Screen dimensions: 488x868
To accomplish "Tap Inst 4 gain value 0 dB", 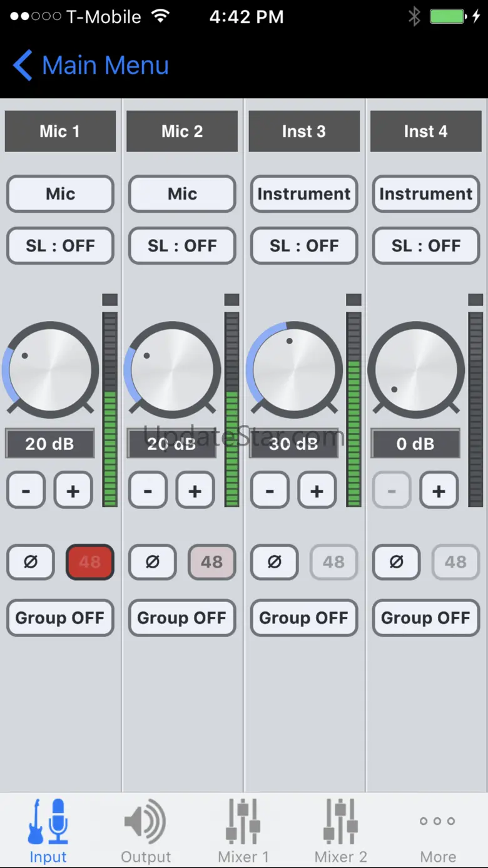I will (x=415, y=444).
